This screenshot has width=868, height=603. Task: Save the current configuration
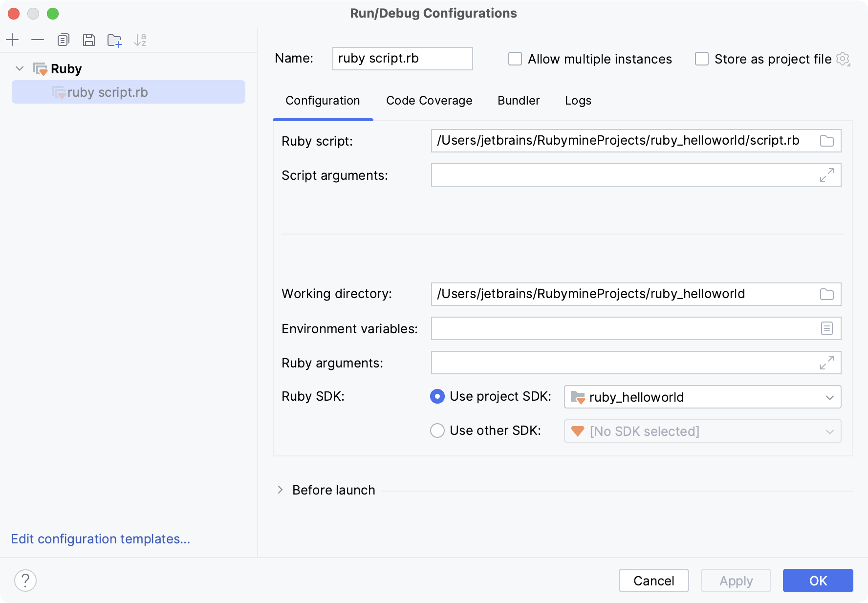coord(89,40)
